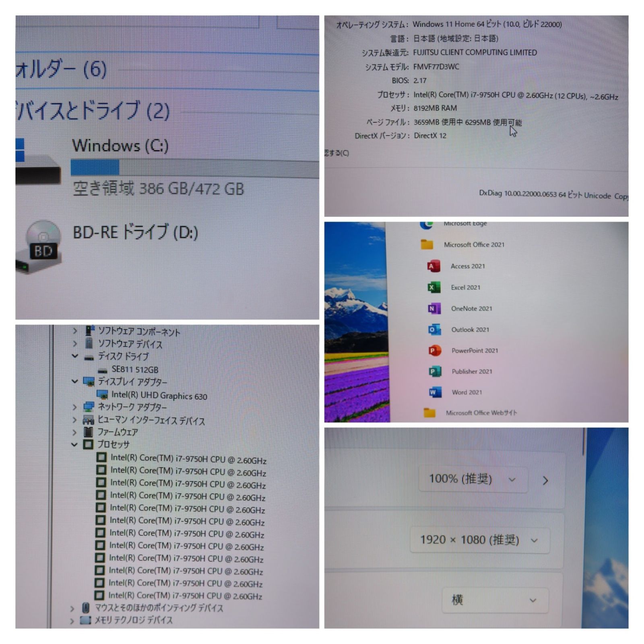This screenshot has height=644, width=644.
Task: Click the FMVF77D3WC system model value
Action: [x=436, y=66]
